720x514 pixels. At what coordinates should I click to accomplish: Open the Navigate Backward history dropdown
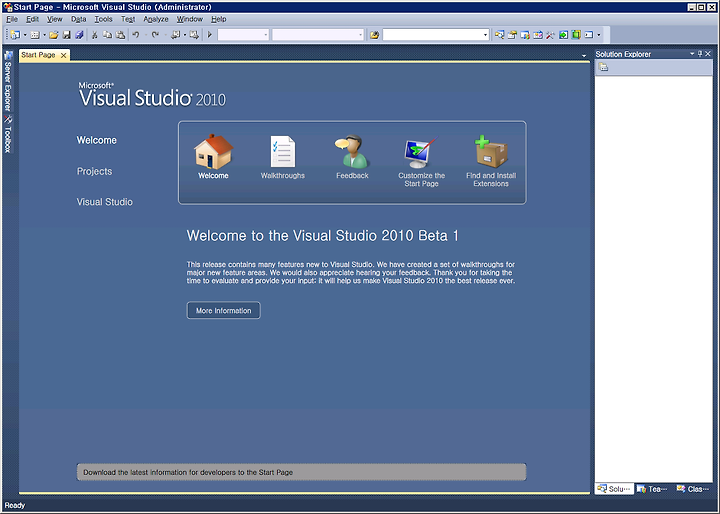coord(185,35)
